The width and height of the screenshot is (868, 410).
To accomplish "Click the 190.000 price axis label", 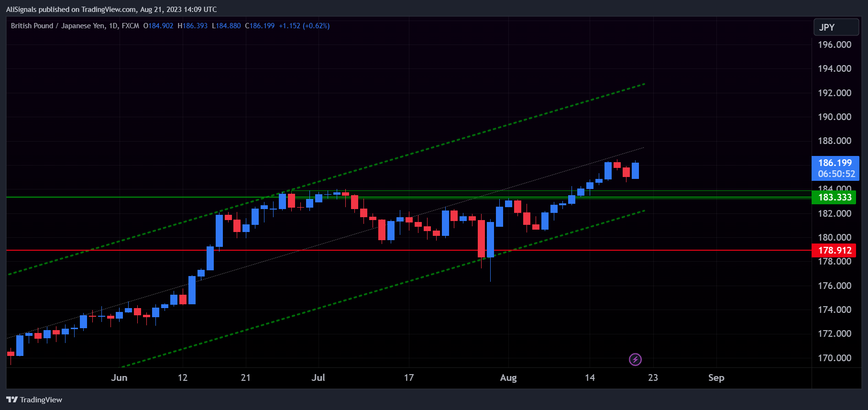I will coord(835,117).
